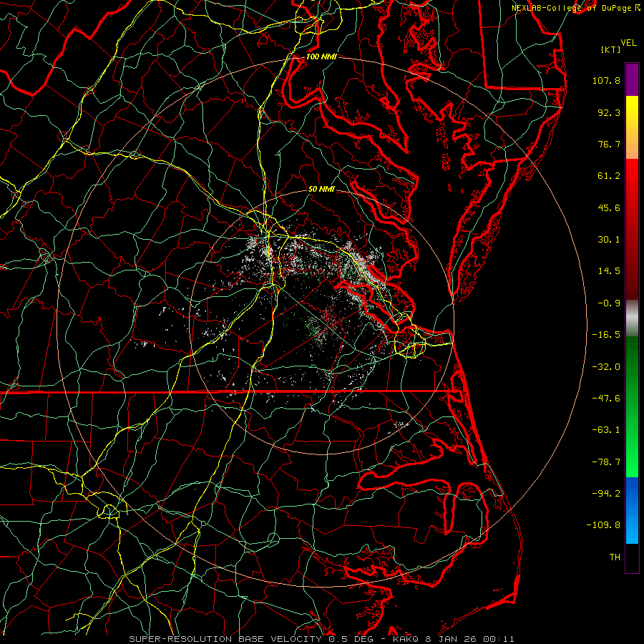Click the -16.5 velocity scale value

click(x=606, y=335)
